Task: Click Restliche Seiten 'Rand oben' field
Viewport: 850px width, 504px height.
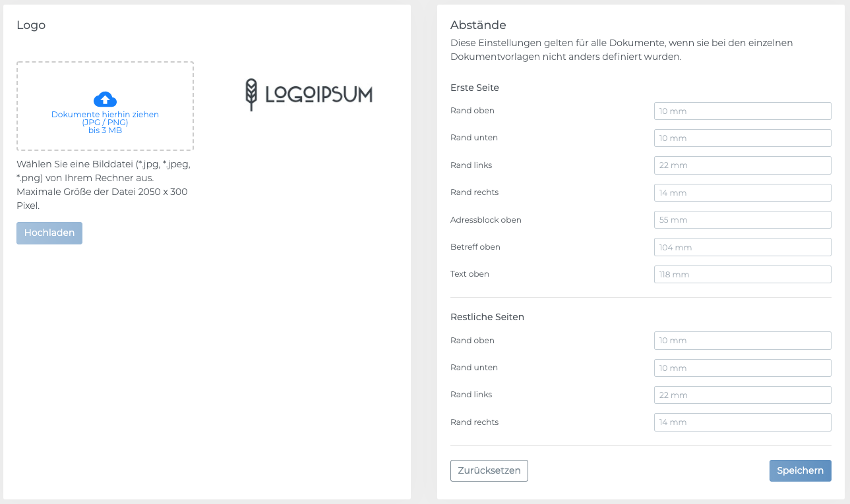Action: point(742,341)
